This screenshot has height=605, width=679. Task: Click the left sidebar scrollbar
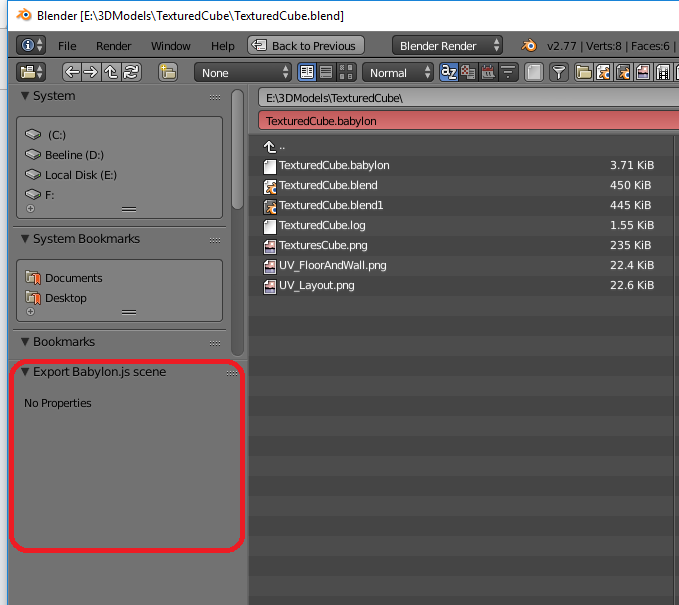pos(237,149)
